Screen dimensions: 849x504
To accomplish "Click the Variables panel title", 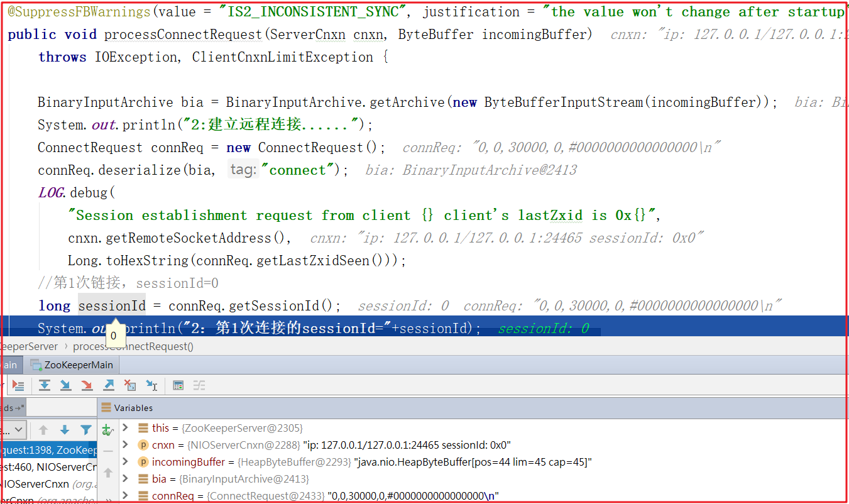I will coord(133,408).
